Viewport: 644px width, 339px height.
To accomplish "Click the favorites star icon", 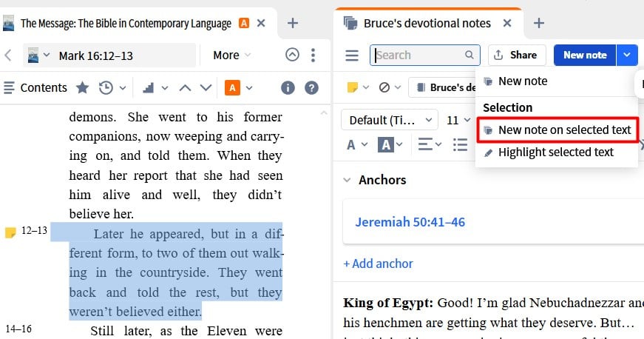I will pyautogui.click(x=83, y=87).
